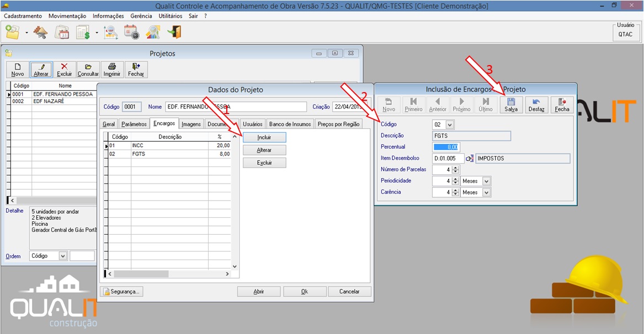Screen dimensions: 644x334
Task: Expand dropdown arrow beside new folder icon
Action: tap(26, 33)
